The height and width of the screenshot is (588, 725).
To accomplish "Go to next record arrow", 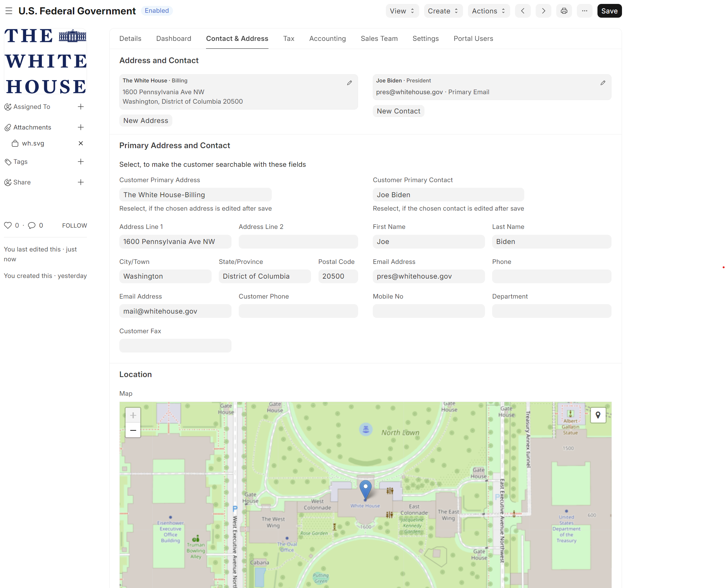I will [543, 11].
